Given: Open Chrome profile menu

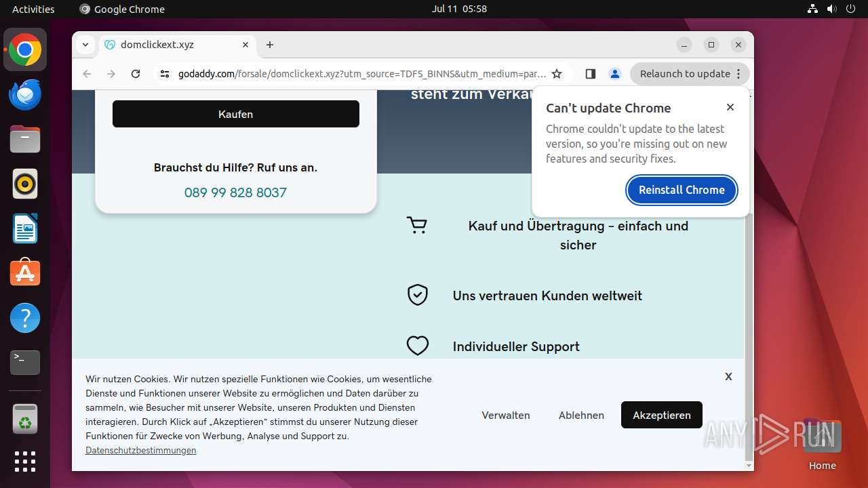Looking at the screenshot, I should point(615,74).
